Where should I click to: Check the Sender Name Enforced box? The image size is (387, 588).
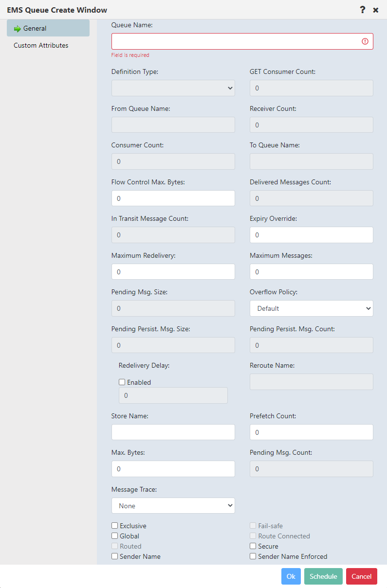pos(253,556)
